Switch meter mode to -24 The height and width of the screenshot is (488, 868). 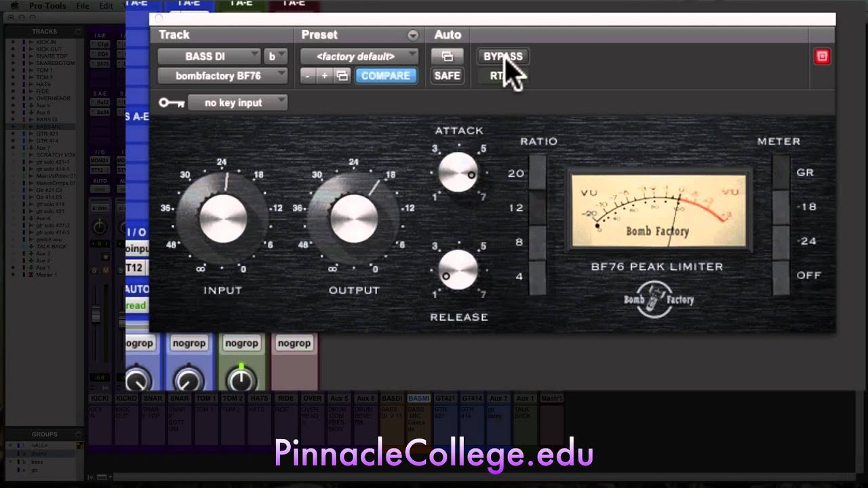click(781, 242)
